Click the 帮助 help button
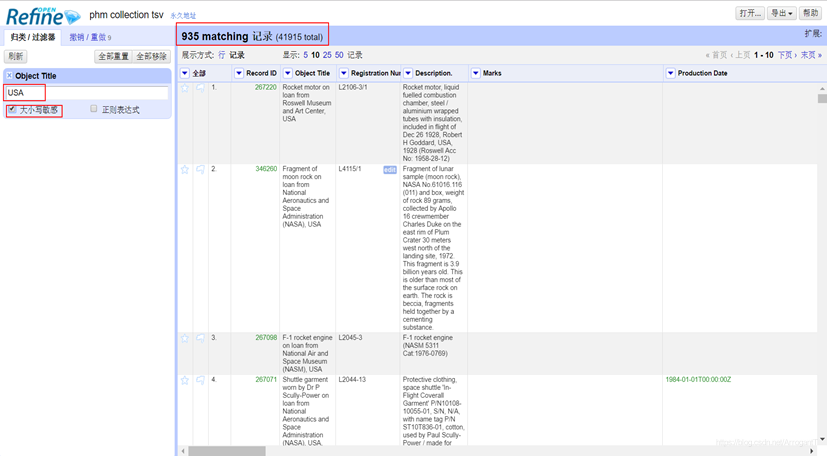The width and height of the screenshot is (827, 456). (x=811, y=13)
